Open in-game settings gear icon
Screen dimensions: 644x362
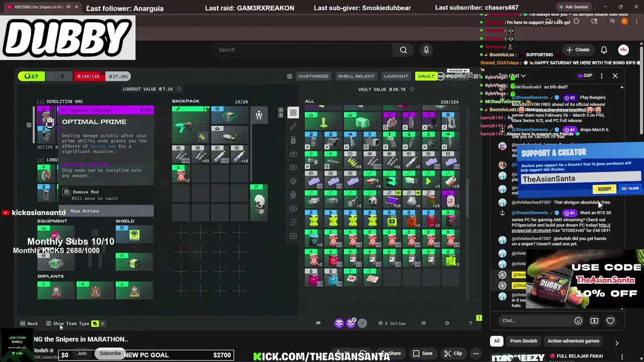447,323
